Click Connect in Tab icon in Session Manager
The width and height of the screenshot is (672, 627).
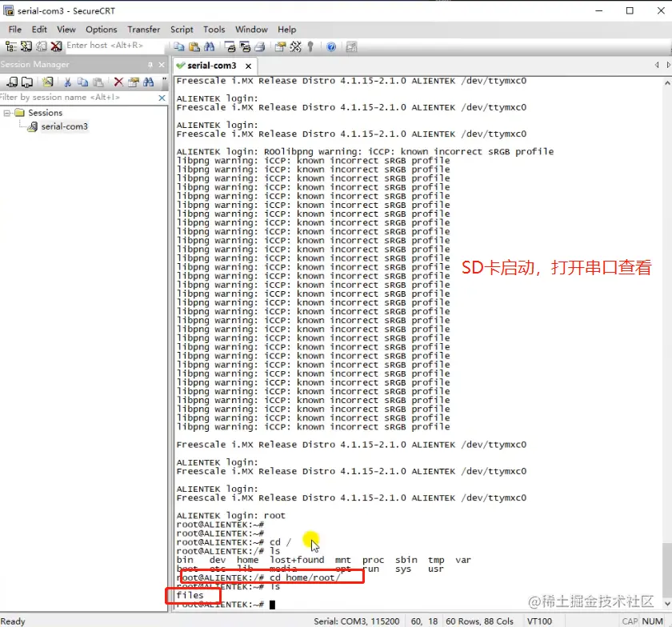pyautogui.click(x=27, y=82)
